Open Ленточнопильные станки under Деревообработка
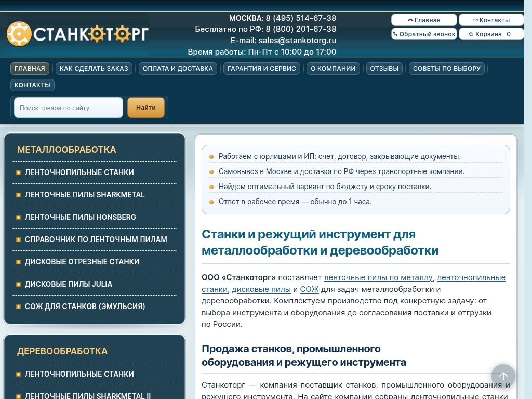 pos(79,374)
